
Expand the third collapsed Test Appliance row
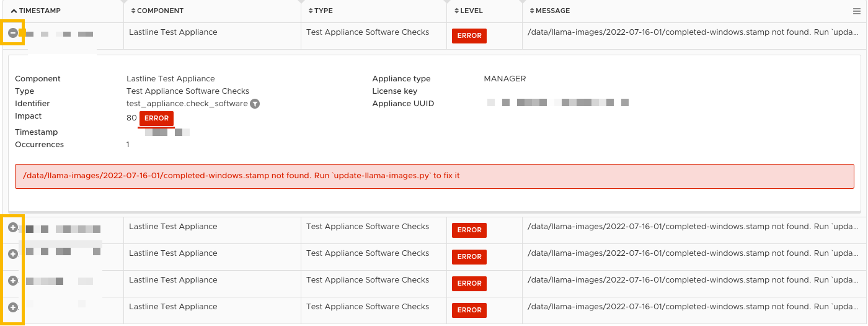click(13, 281)
